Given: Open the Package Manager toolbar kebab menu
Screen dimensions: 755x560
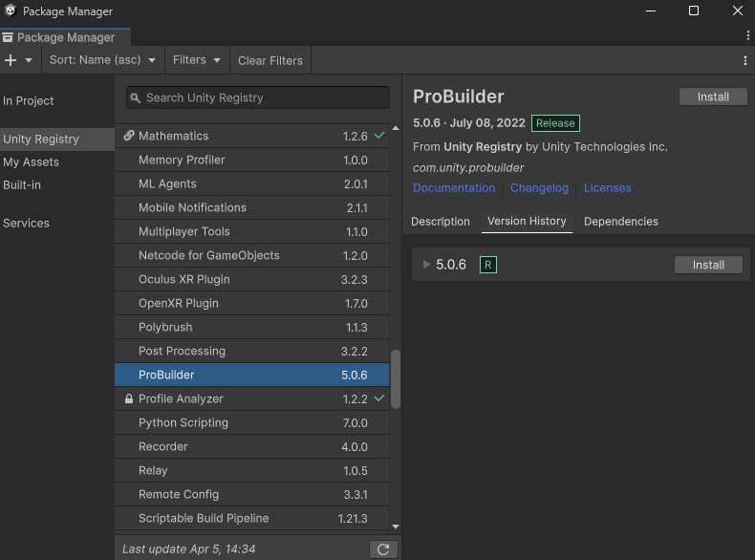Looking at the screenshot, I should point(745,60).
